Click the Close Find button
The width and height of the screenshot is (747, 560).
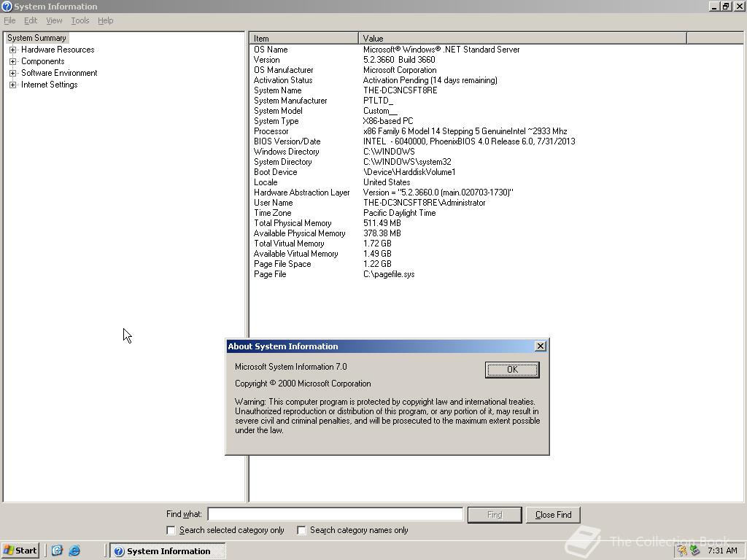(x=553, y=515)
